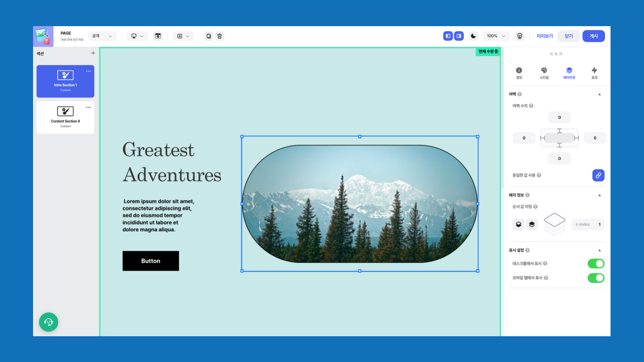Collapse the 여백 section arrow

(600, 94)
